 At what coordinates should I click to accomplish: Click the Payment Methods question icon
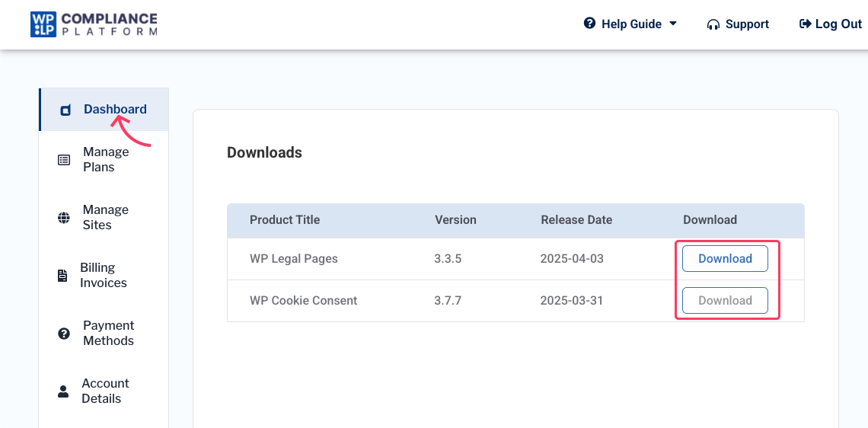[x=64, y=334]
